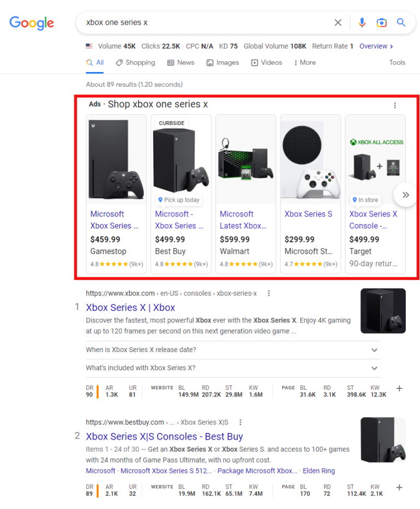Click the KD 75 keyword difficulty metric
This screenshot has width=420, height=509.
pos(229,46)
